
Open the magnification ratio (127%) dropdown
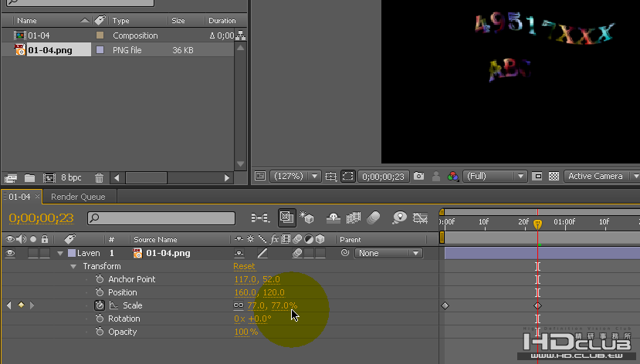pyautogui.click(x=295, y=176)
